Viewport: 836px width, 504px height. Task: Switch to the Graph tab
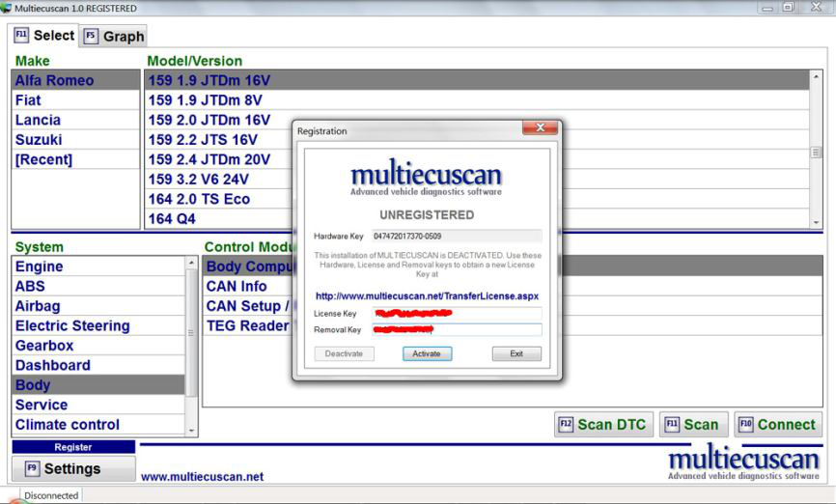pyautogui.click(x=114, y=37)
